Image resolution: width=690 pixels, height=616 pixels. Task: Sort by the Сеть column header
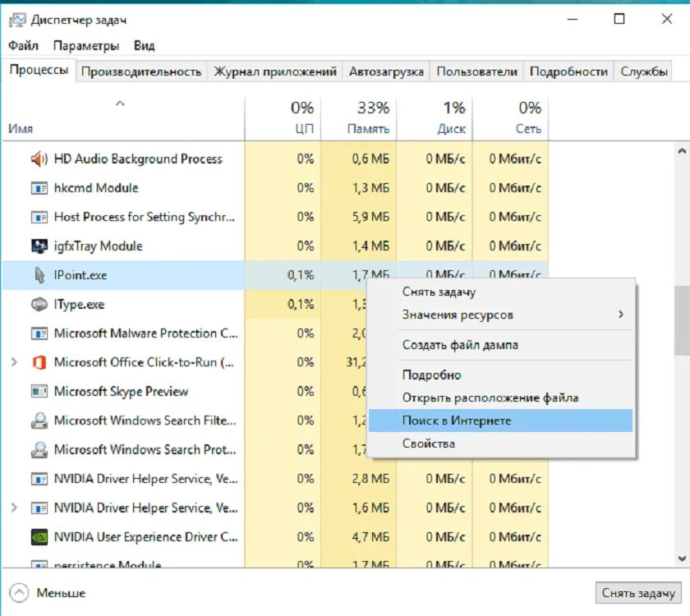point(510,118)
